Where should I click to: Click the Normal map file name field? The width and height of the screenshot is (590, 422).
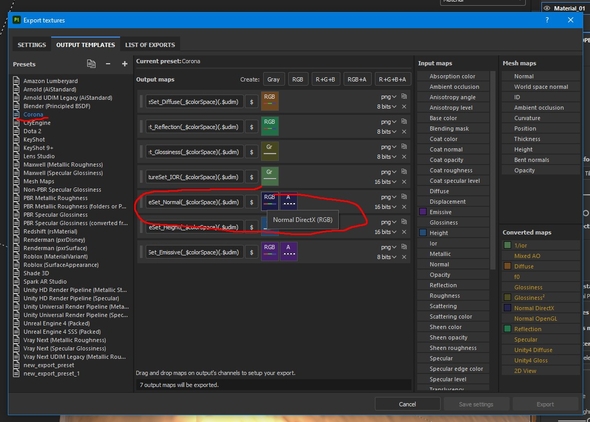(x=193, y=202)
